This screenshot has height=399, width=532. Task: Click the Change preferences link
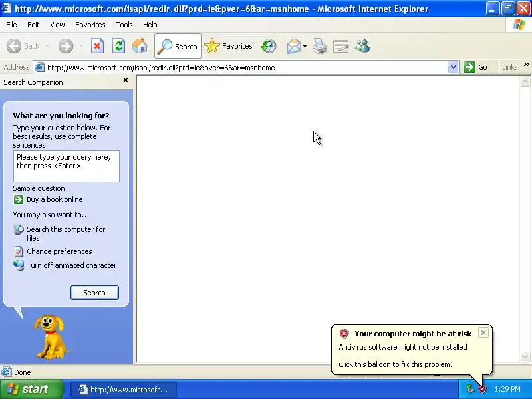coord(59,251)
